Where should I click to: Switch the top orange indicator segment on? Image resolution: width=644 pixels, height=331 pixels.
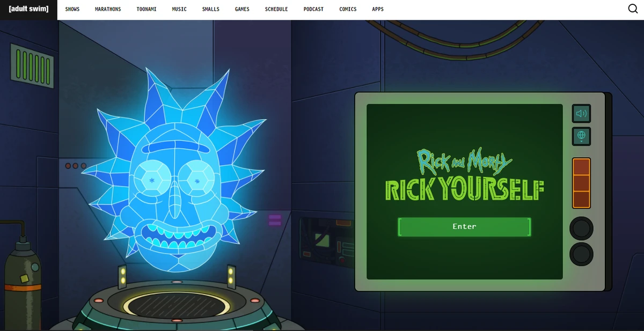pyautogui.click(x=581, y=167)
